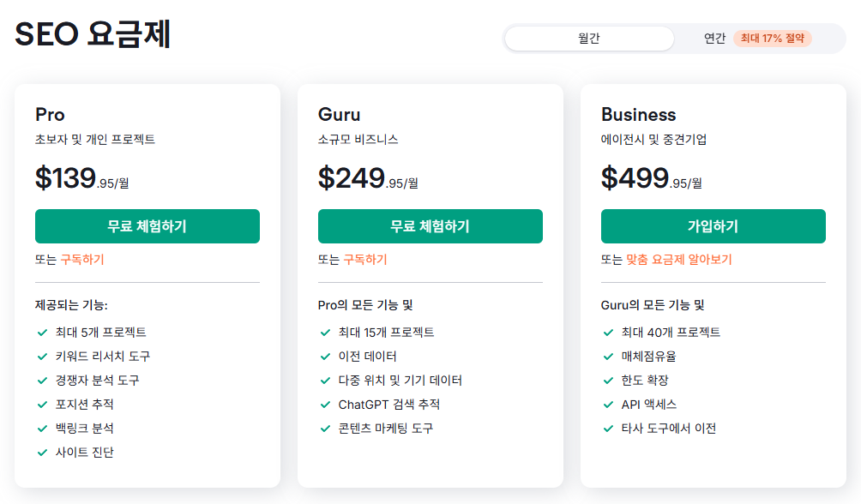Switch billing to 연간 (annual)
The image size is (861, 504).
(714, 39)
